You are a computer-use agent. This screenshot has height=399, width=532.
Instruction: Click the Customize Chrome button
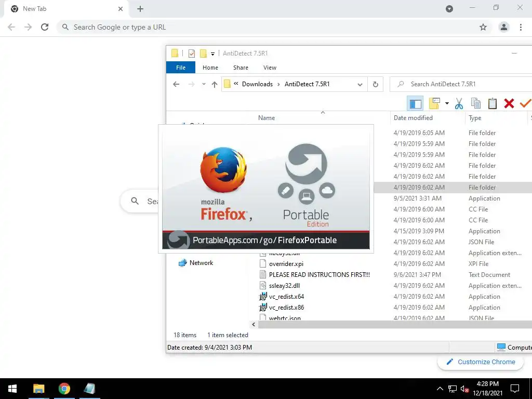point(480,362)
